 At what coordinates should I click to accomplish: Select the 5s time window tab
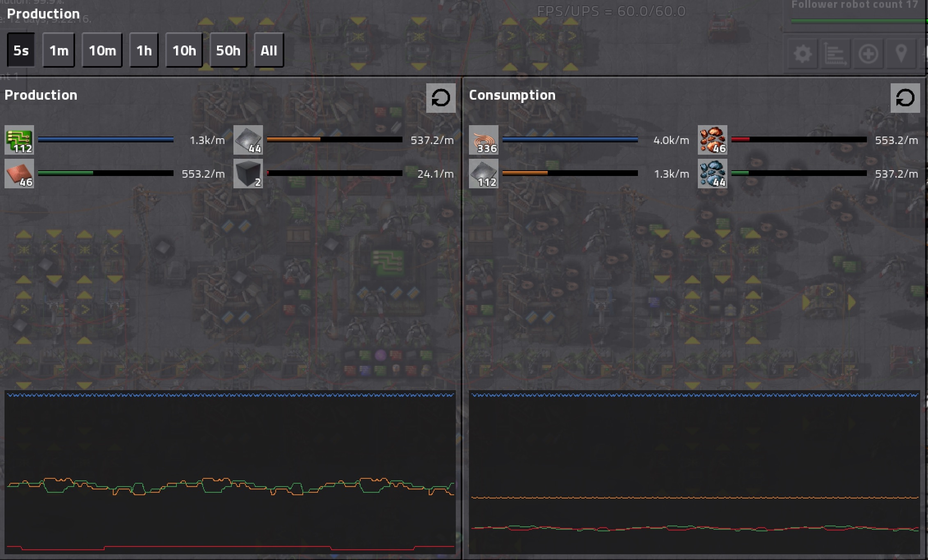23,50
